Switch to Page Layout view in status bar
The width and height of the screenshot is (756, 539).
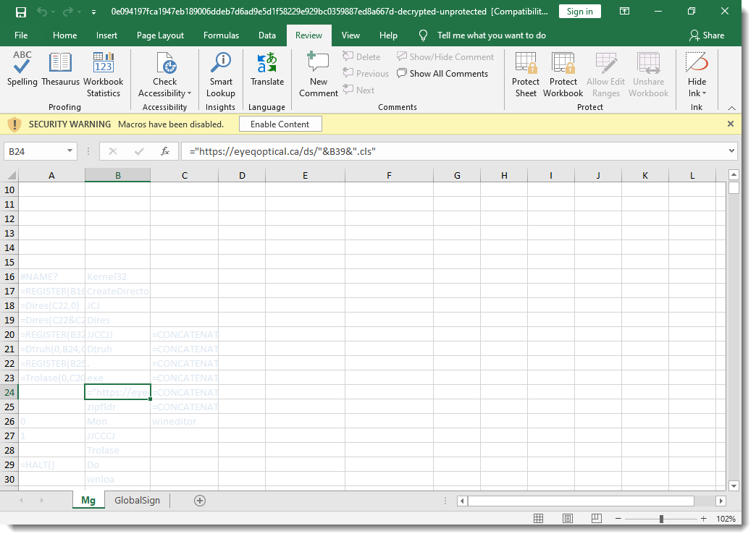click(568, 519)
